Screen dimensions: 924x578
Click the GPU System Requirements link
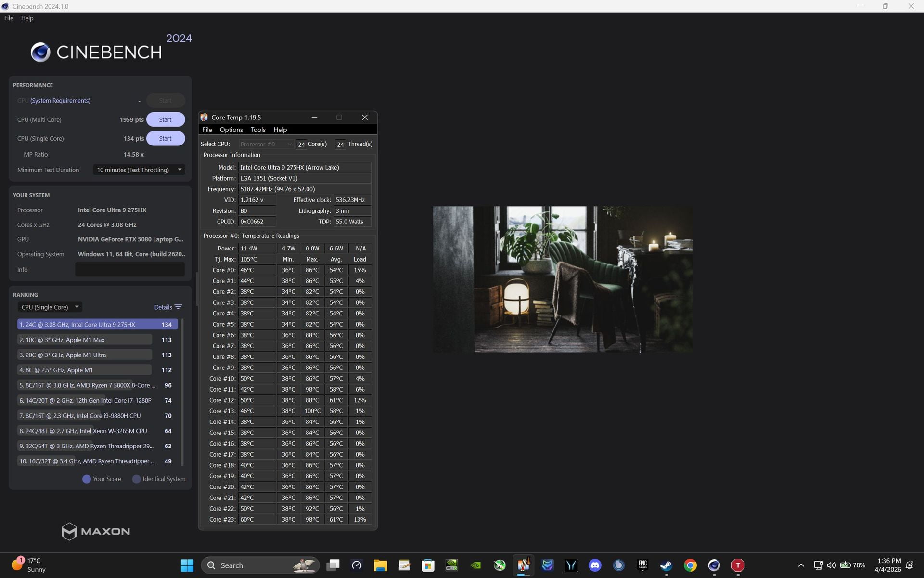[x=60, y=100]
